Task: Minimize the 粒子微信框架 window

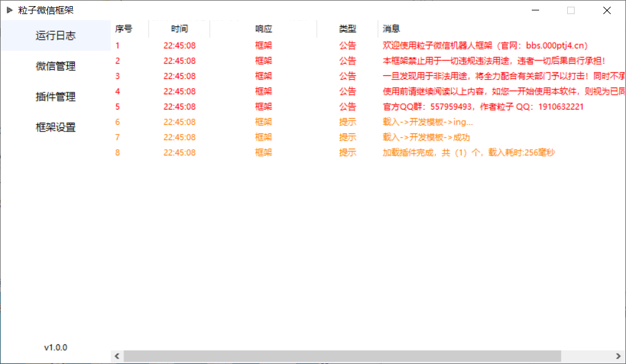Action: [535, 10]
